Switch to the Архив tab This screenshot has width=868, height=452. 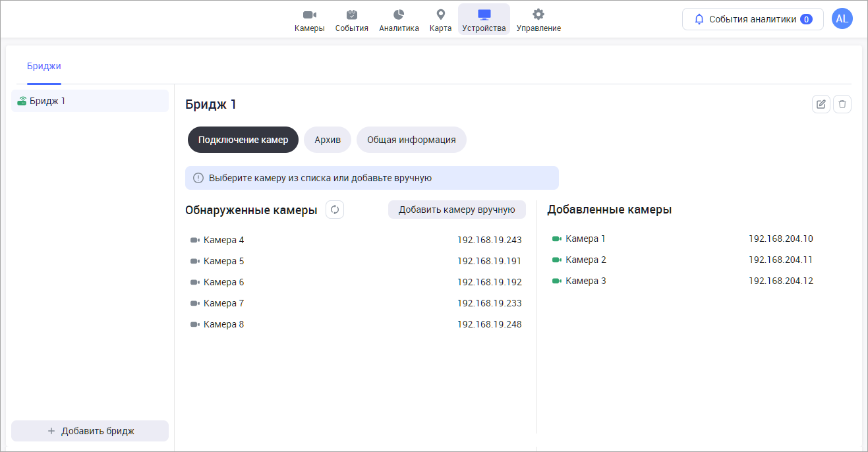pos(328,140)
